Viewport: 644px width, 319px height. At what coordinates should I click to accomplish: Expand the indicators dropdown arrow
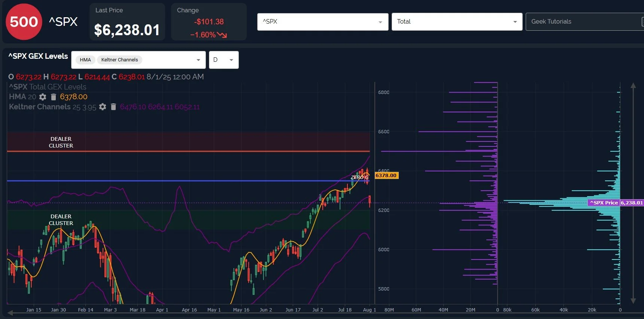[198, 60]
